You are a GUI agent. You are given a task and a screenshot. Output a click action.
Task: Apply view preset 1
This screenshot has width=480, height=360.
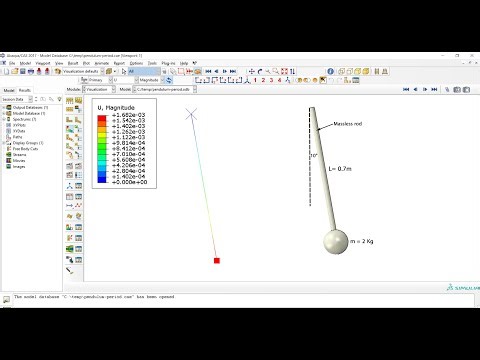click(255, 80)
